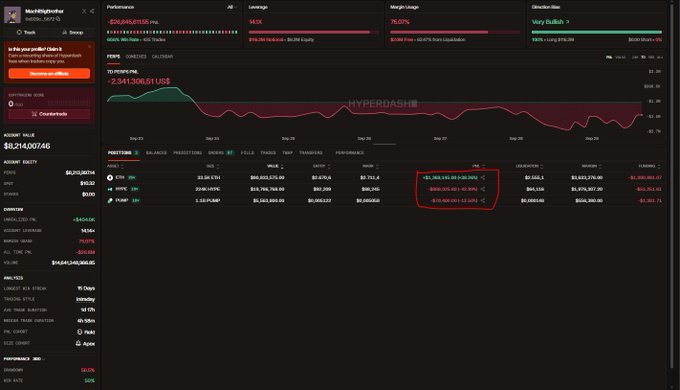
Task: Share the ETH position PNL via share icon
Action: click(483, 177)
